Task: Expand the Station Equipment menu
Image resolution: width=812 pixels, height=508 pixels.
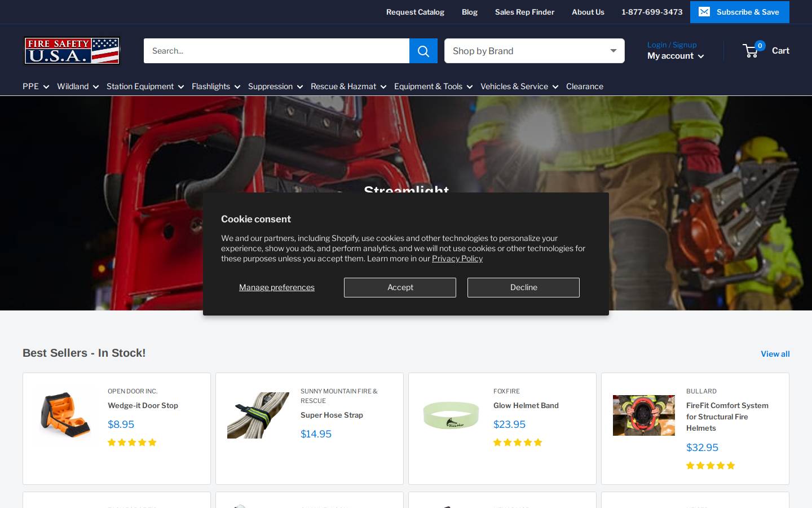Action: (145, 86)
